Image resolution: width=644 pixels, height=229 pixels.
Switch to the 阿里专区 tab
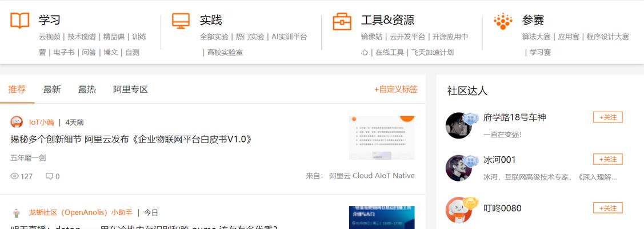pos(131,89)
